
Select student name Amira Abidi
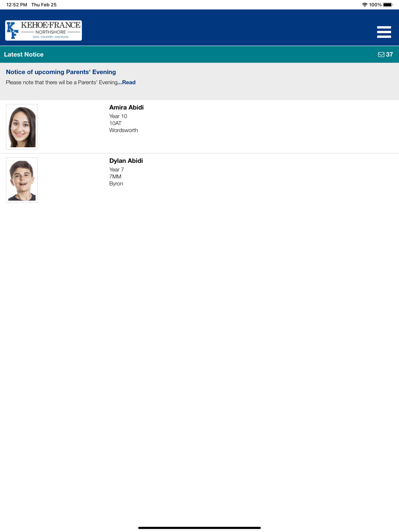click(x=126, y=107)
